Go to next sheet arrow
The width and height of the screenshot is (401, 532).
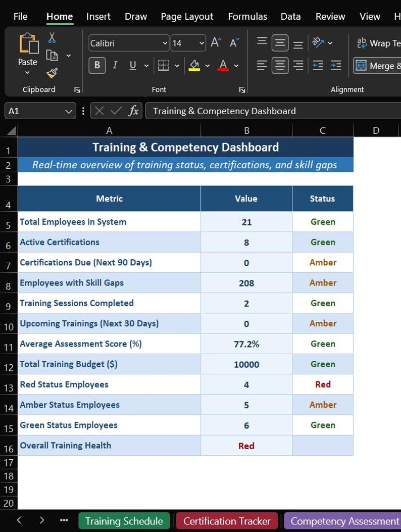point(41,520)
